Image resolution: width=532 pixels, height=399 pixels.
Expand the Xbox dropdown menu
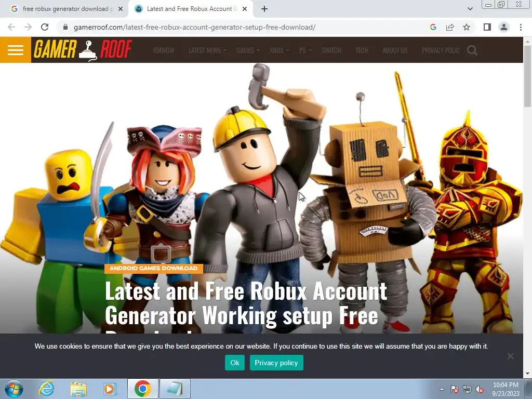coord(279,50)
